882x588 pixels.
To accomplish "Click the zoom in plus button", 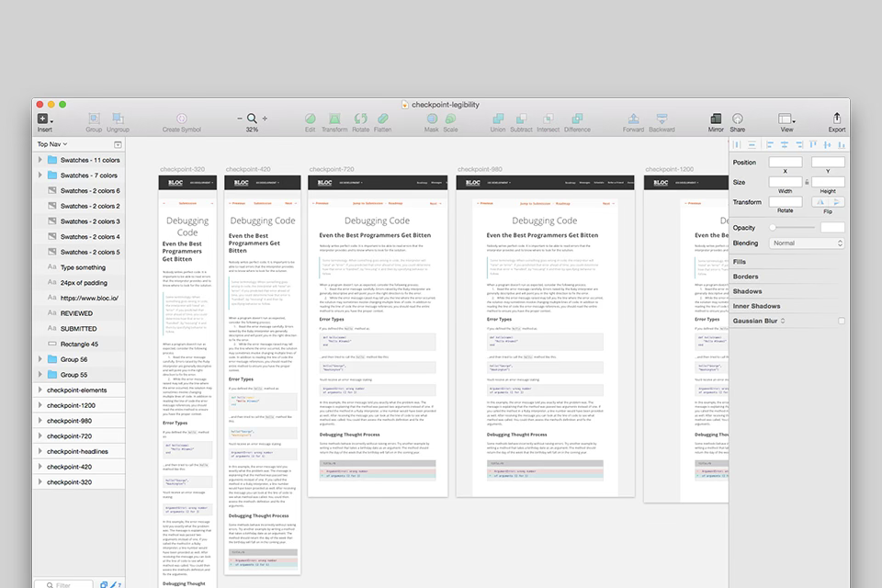I will point(266,119).
